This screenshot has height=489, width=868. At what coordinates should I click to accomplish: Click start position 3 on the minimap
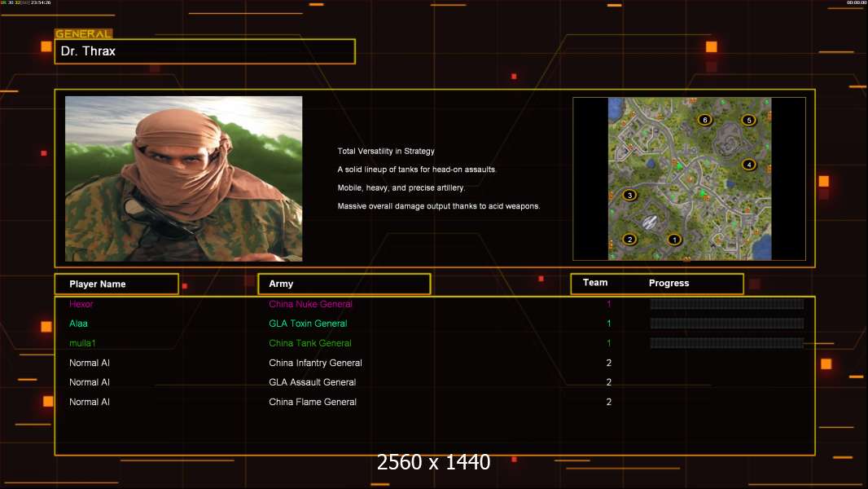[629, 195]
